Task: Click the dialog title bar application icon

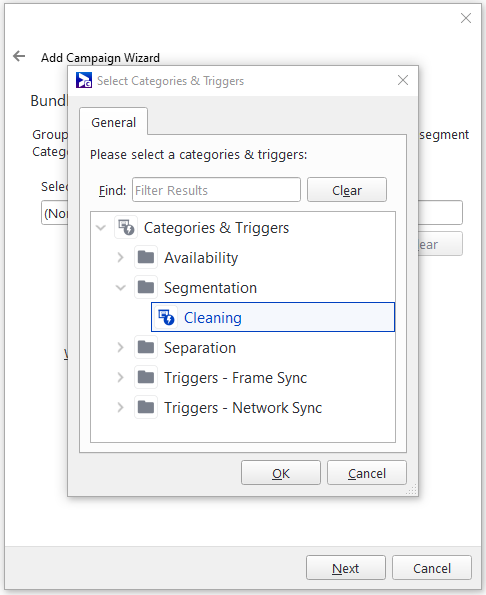Action: (83, 80)
